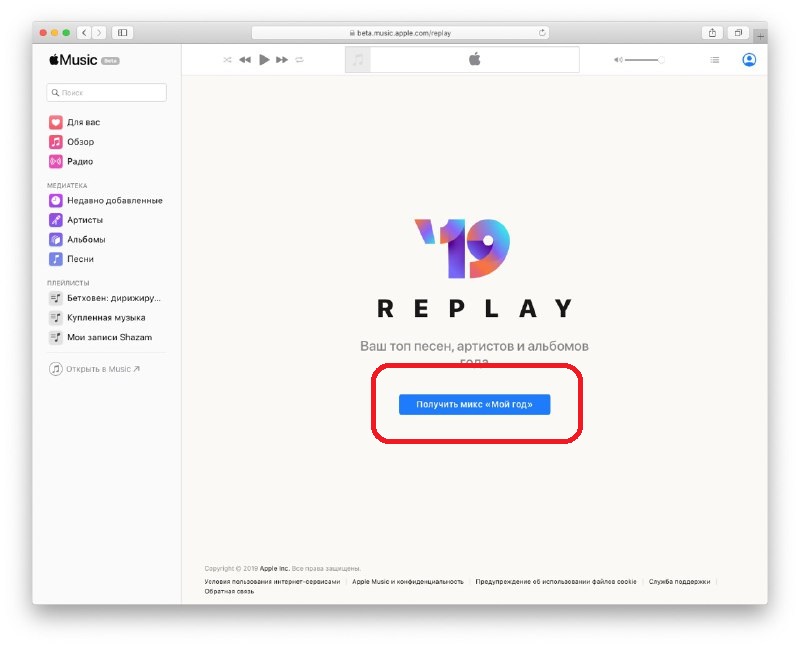Open the user account profile icon

(x=749, y=60)
